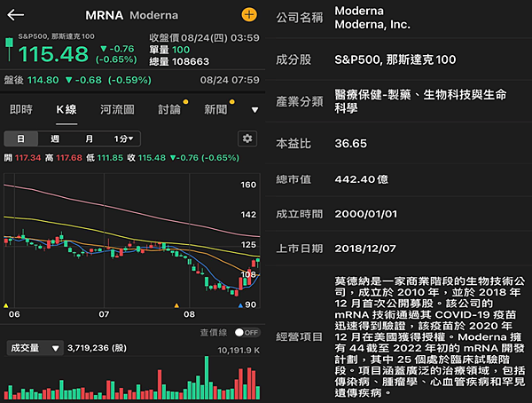Screen dimensions: 532x403
Task: Open chart settings gear icon
Action: pos(246,138)
